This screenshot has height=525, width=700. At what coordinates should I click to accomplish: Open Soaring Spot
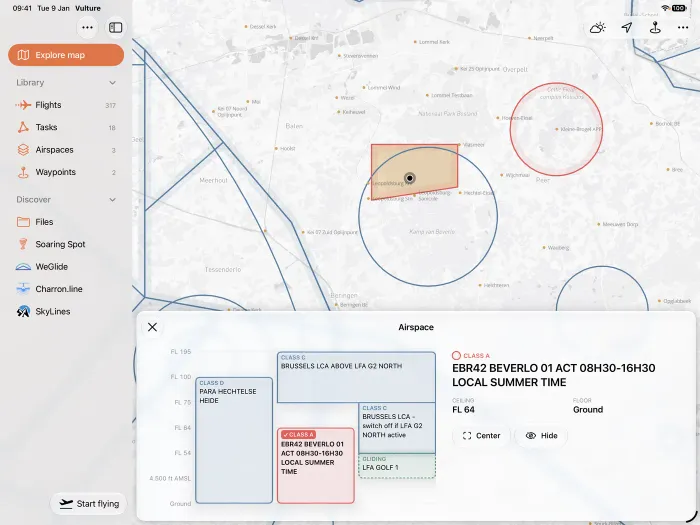click(66, 244)
